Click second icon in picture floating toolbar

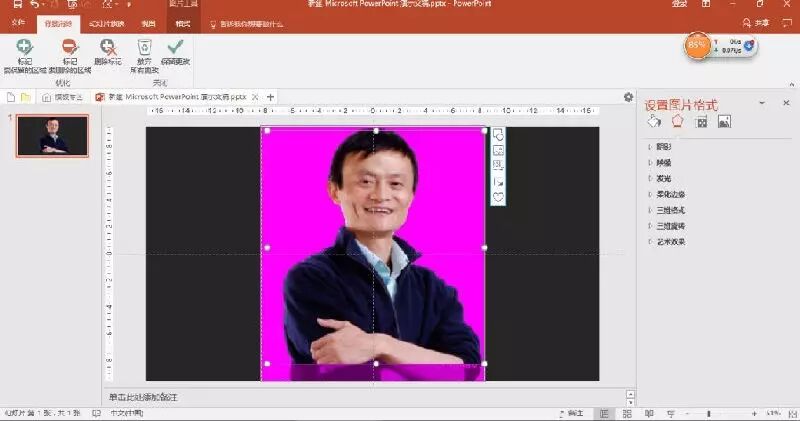pyautogui.click(x=498, y=151)
